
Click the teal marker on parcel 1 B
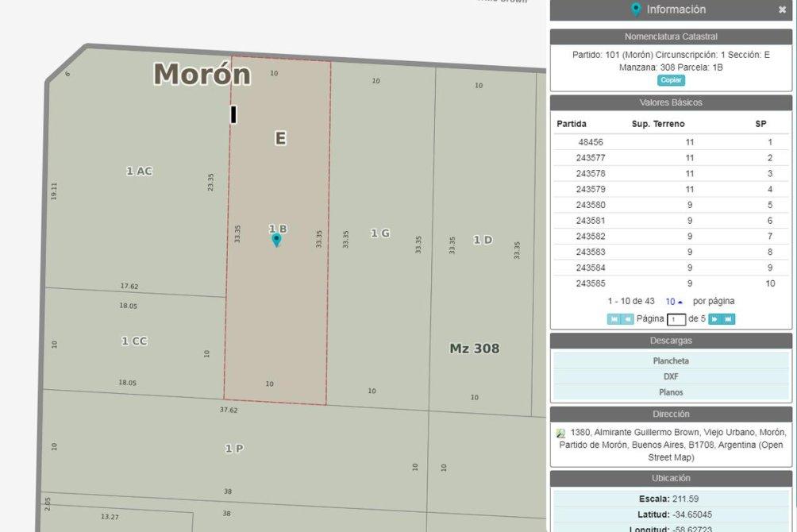point(276,240)
